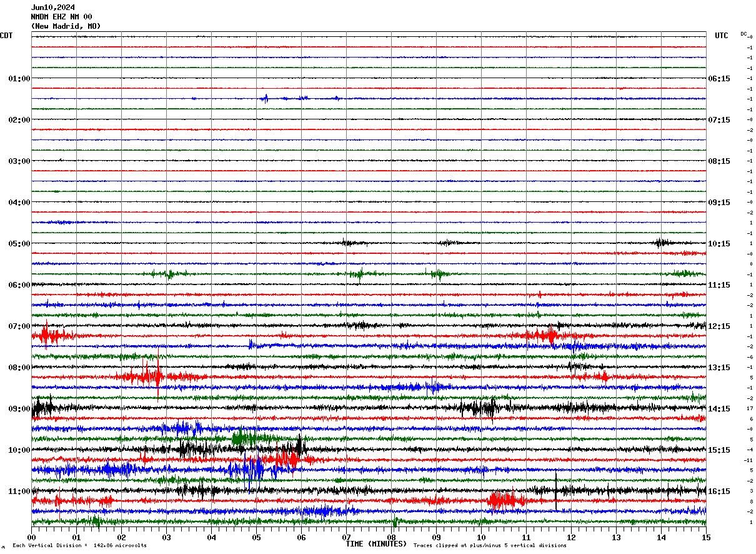
Task: Click the Traces clipped footer note
Action: (x=490, y=545)
